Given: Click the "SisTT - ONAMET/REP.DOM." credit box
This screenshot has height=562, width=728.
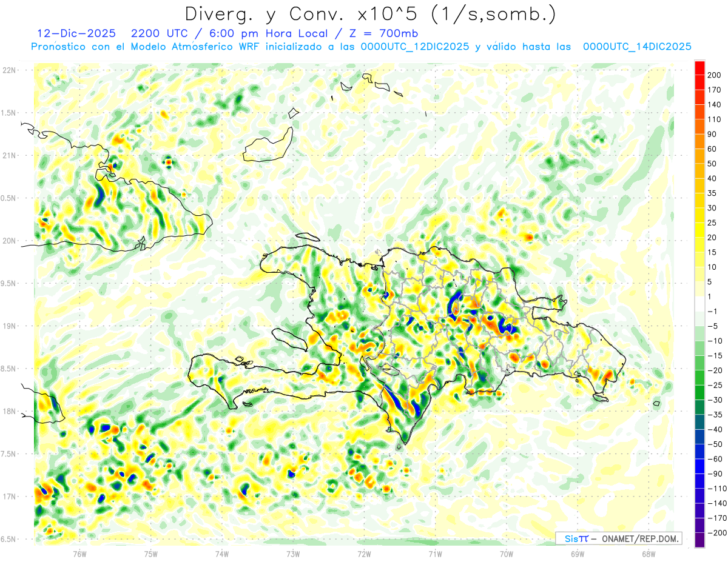Looking at the screenshot, I should click(x=618, y=538).
